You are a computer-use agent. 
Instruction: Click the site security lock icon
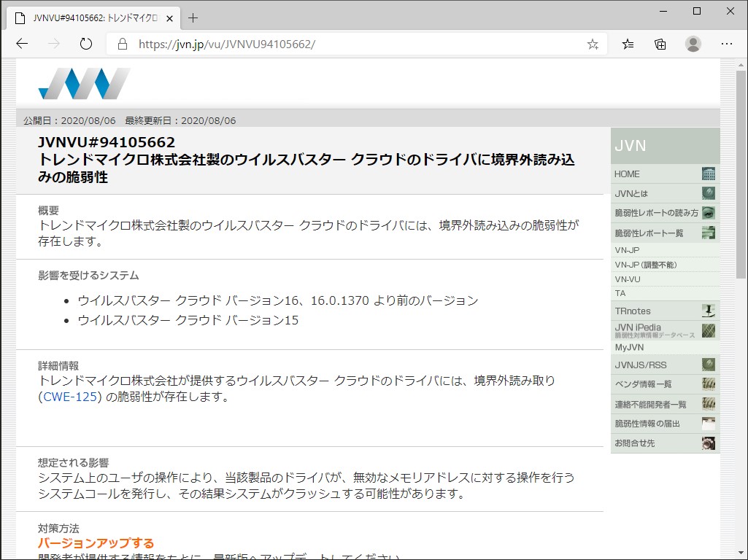click(x=120, y=44)
